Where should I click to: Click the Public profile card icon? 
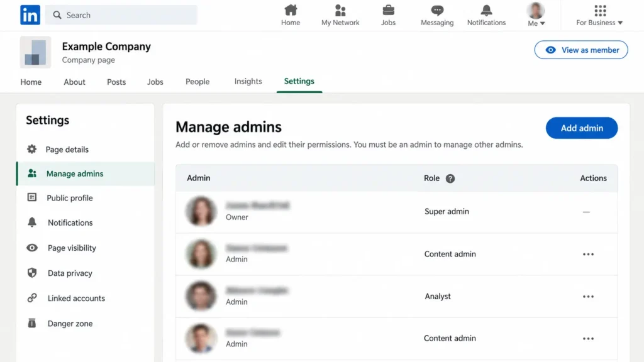pyautogui.click(x=31, y=197)
